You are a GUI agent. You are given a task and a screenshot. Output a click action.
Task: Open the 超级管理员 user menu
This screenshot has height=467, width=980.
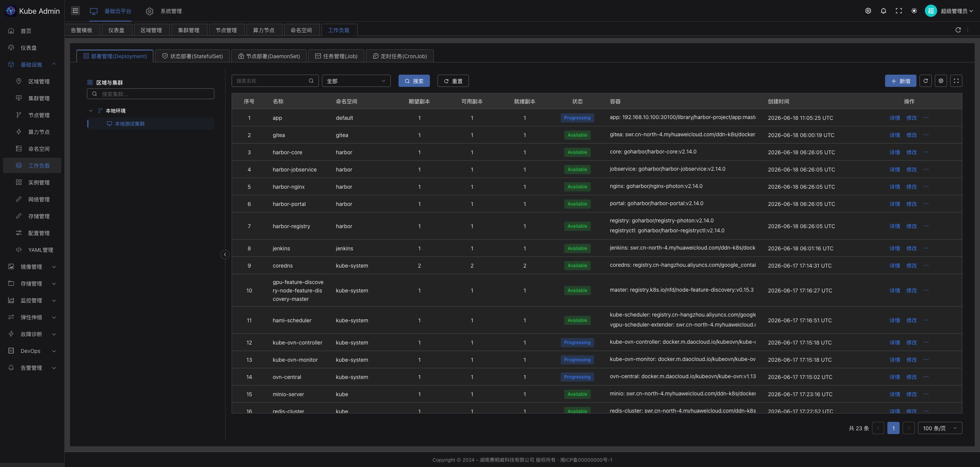(x=957, y=11)
